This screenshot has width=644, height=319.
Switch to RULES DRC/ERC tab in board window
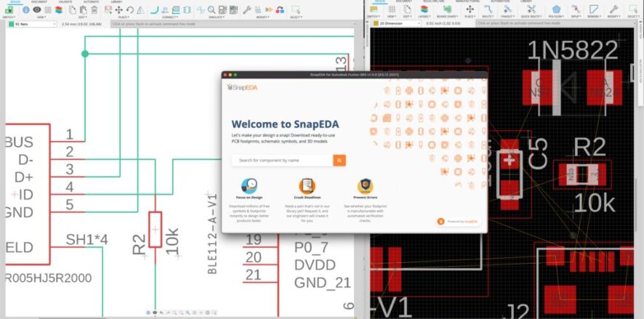[x=435, y=1]
